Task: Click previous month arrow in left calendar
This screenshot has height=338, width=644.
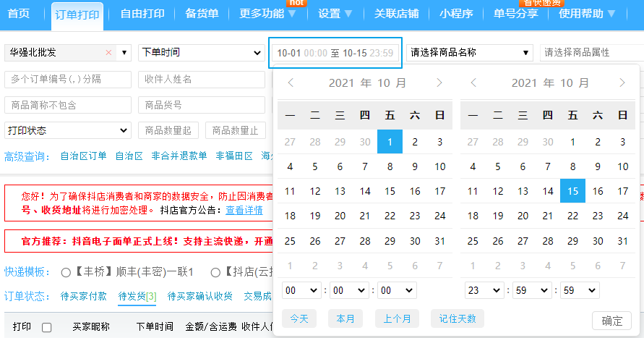Action: 291,83
